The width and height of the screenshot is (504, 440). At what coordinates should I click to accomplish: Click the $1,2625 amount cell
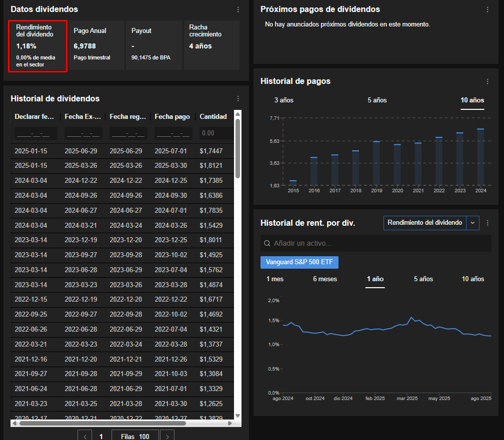click(211, 404)
